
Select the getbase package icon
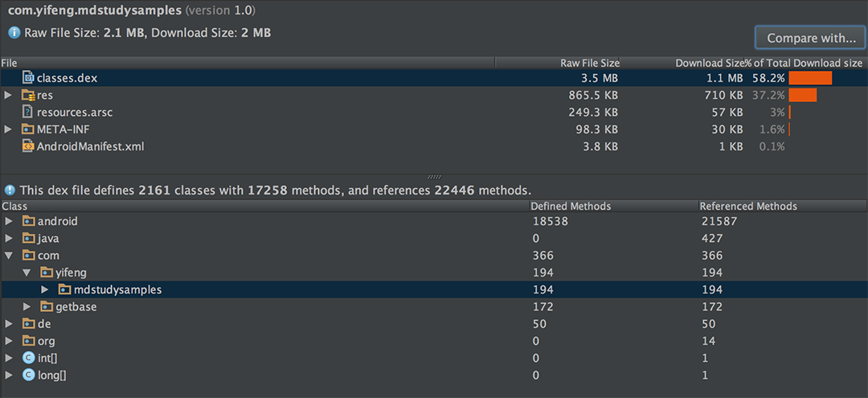(47, 306)
